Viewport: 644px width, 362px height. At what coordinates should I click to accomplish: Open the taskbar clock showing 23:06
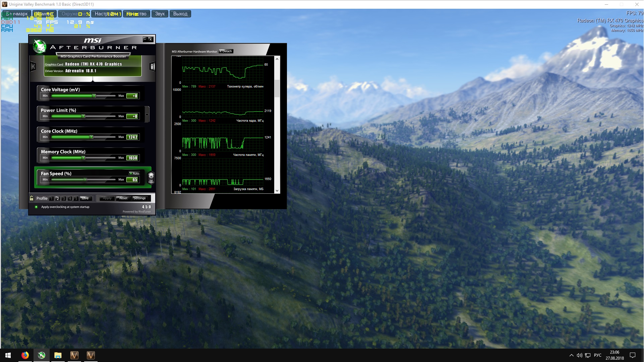coord(614,355)
